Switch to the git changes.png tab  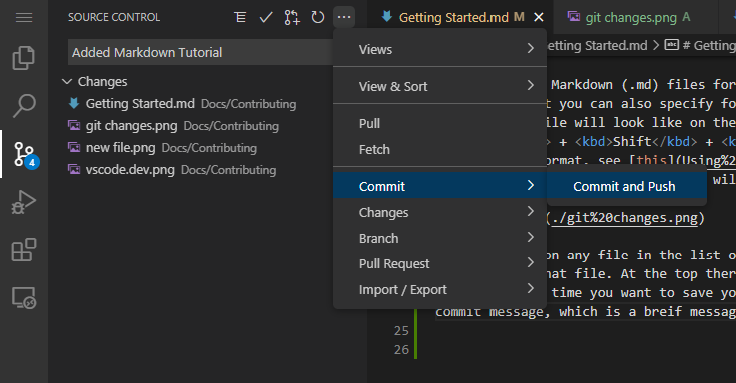click(637, 17)
